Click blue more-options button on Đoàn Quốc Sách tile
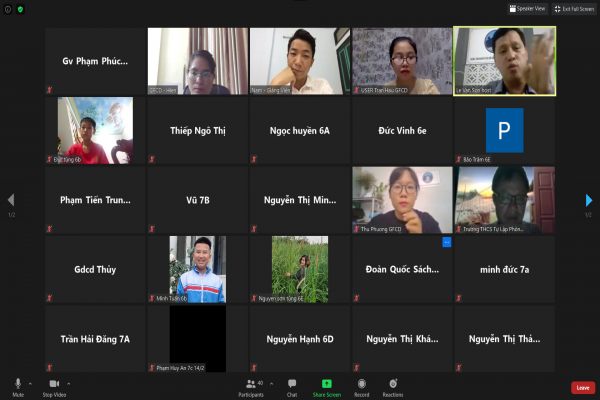This screenshot has height=400, width=600. [x=447, y=242]
